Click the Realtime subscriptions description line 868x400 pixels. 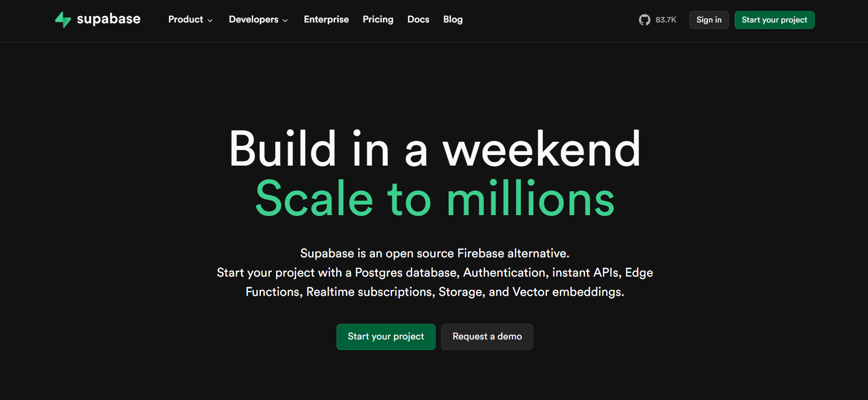[435, 292]
